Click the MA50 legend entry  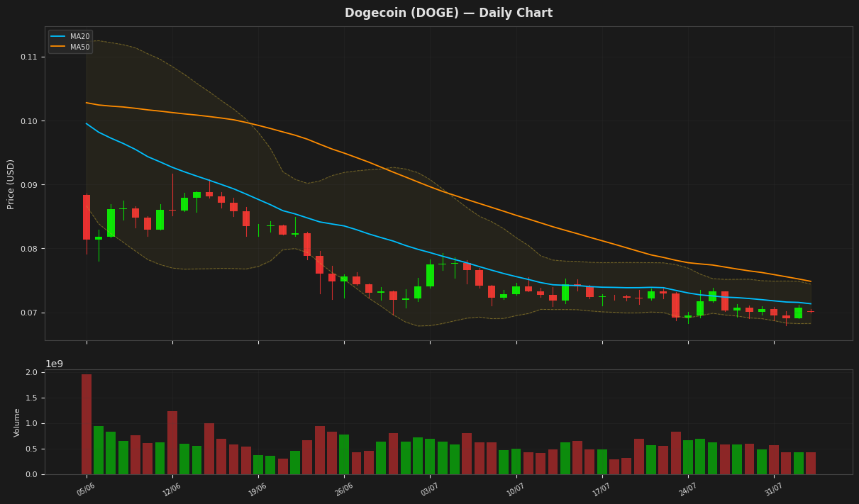[x=70, y=47]
